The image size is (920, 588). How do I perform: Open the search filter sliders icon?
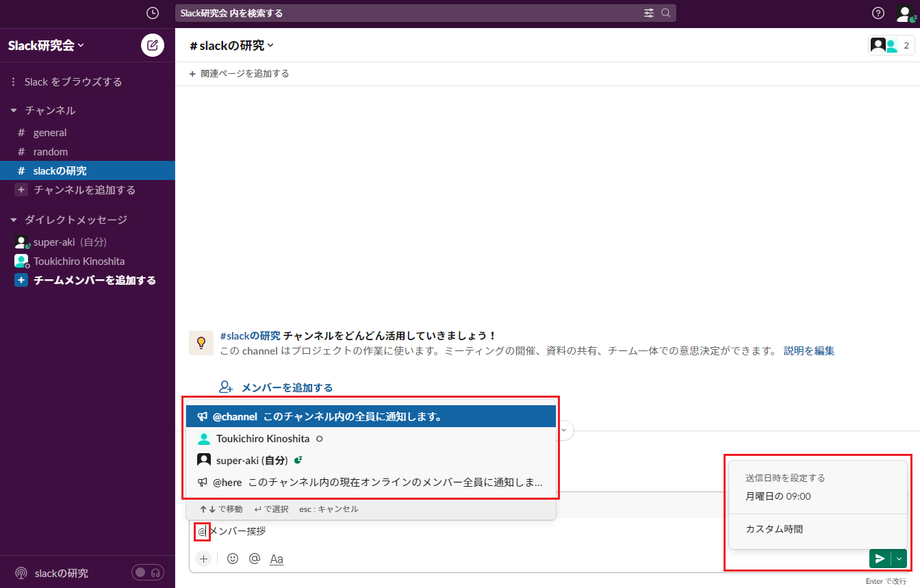point(649,13)
